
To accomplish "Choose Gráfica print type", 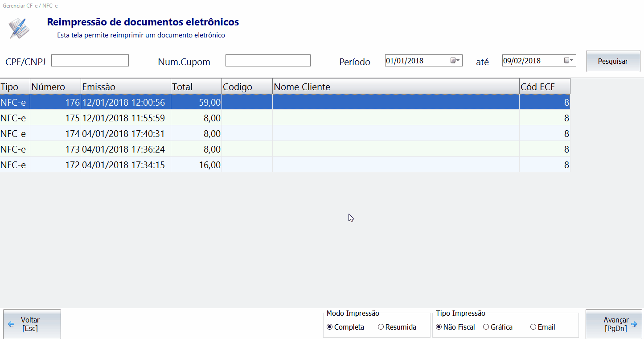I will 498,327.
